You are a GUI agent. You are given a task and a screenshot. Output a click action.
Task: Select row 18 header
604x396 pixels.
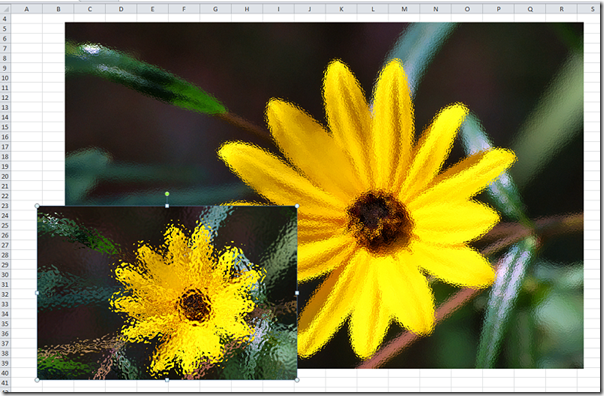click(5, 157)
